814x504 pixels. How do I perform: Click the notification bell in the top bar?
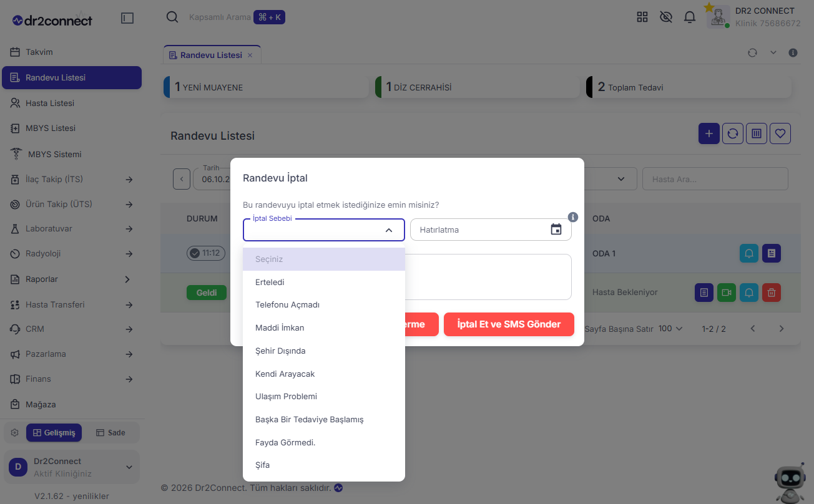pos(690,17)
